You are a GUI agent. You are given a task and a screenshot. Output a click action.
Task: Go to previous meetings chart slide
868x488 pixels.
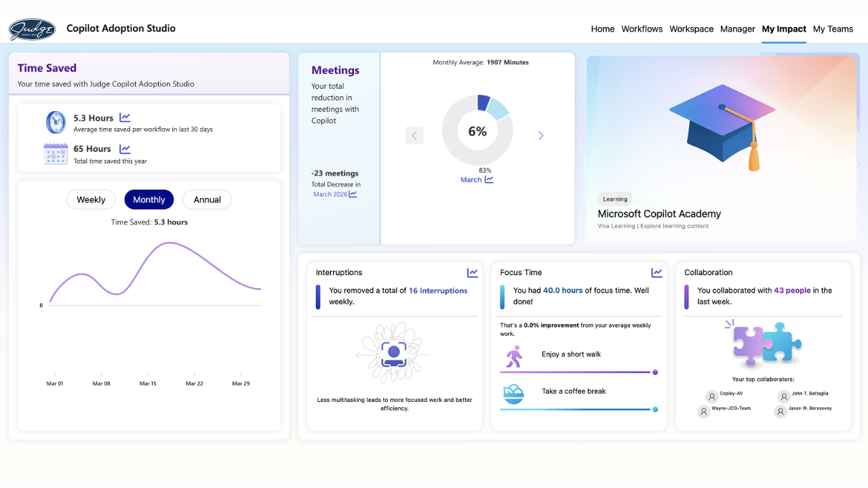coord(414,136)
